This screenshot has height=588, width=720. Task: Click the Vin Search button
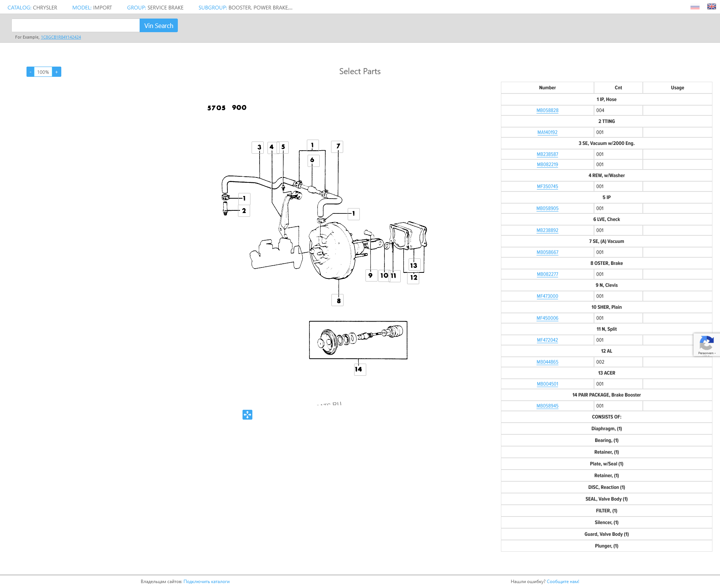coord(159,25)
